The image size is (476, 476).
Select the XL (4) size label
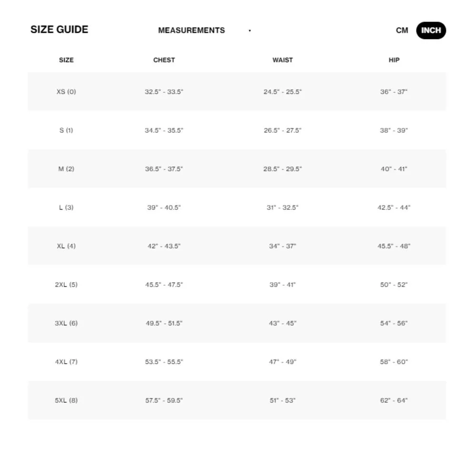[x=66, y=246]
